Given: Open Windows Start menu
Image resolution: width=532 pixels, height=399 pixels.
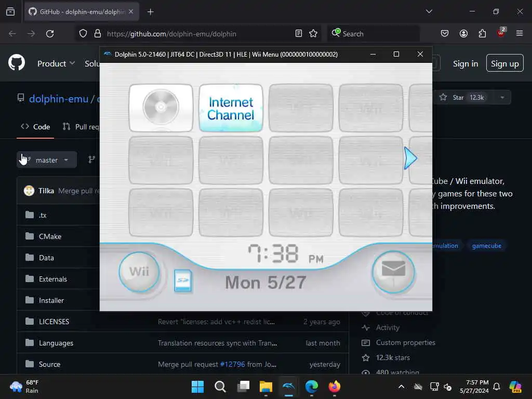Looking at the screenshot, I should pyautogui.click(x=197, y=387).
